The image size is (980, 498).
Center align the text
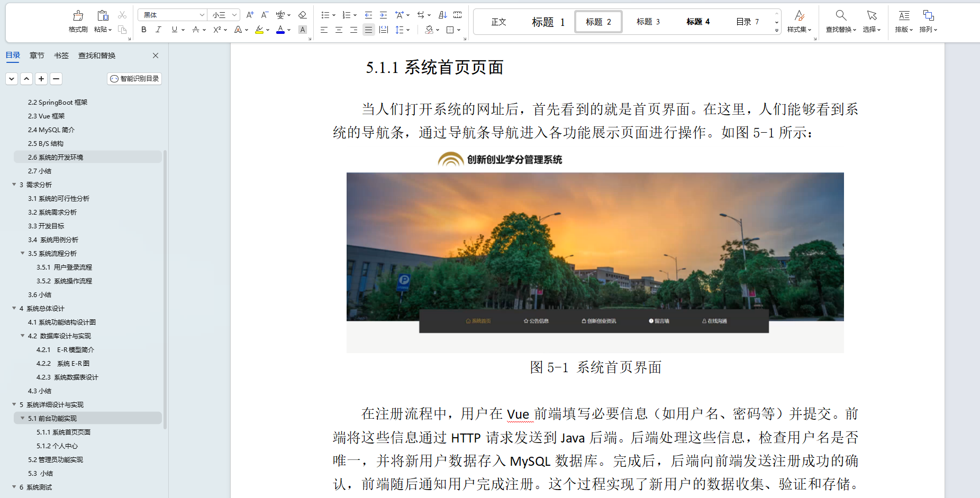coord(339,30)
